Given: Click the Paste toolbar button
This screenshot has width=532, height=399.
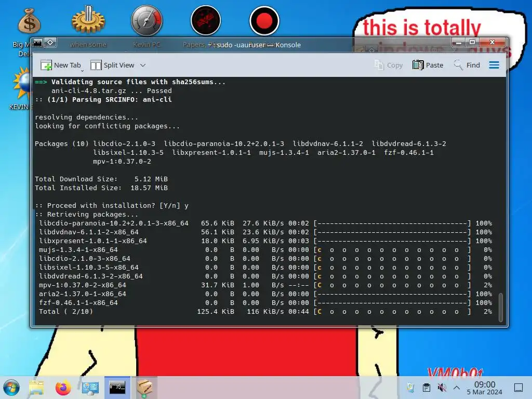Looking at the screenshot, I should tap(428, 65).
